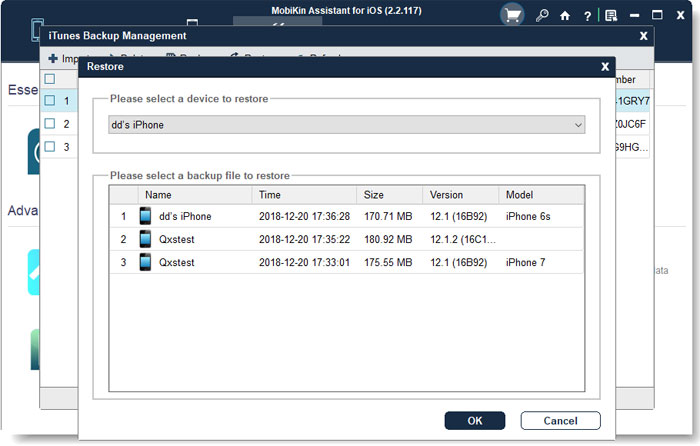Image resolution: width=700 pixels, height=446 pixels.
Task: Click version 12.1.2 (16C1... cell
Action: click(463, 240)
